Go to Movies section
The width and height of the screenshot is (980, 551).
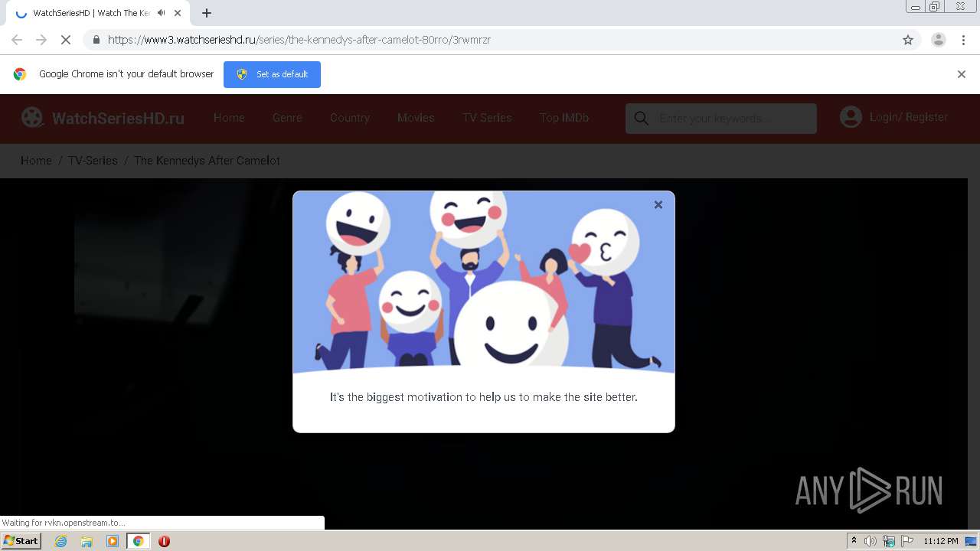coord(416,118)
